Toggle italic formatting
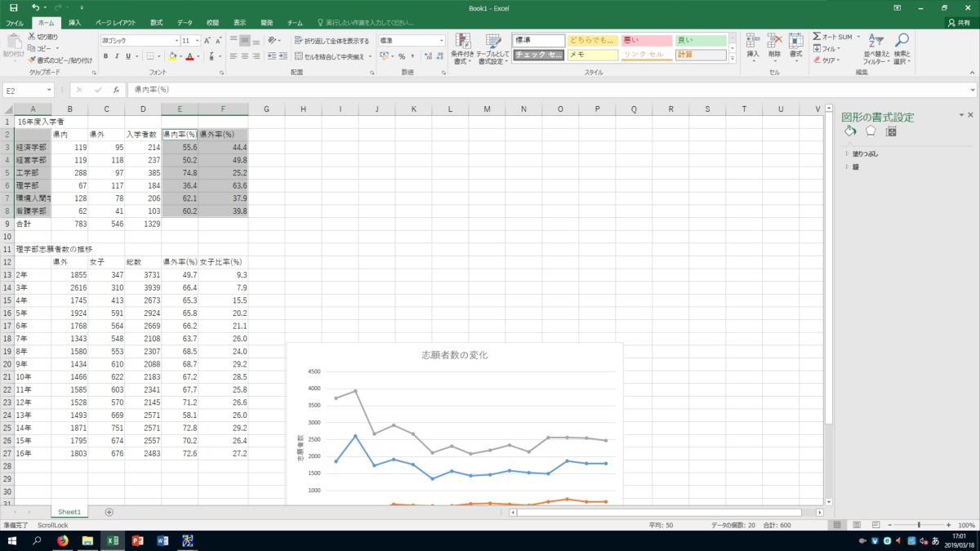Screen dimensions: 980x551 [x=117, y=56]
